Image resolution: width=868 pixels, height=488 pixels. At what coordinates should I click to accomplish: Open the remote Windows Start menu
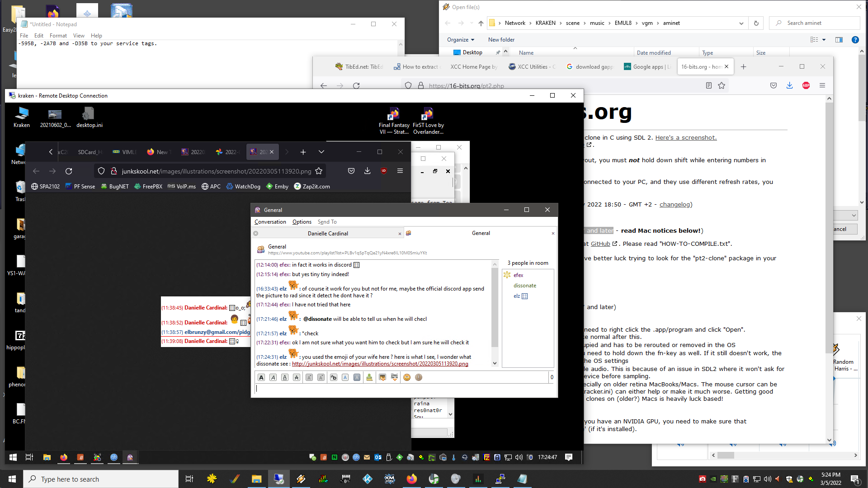(13, 457)
